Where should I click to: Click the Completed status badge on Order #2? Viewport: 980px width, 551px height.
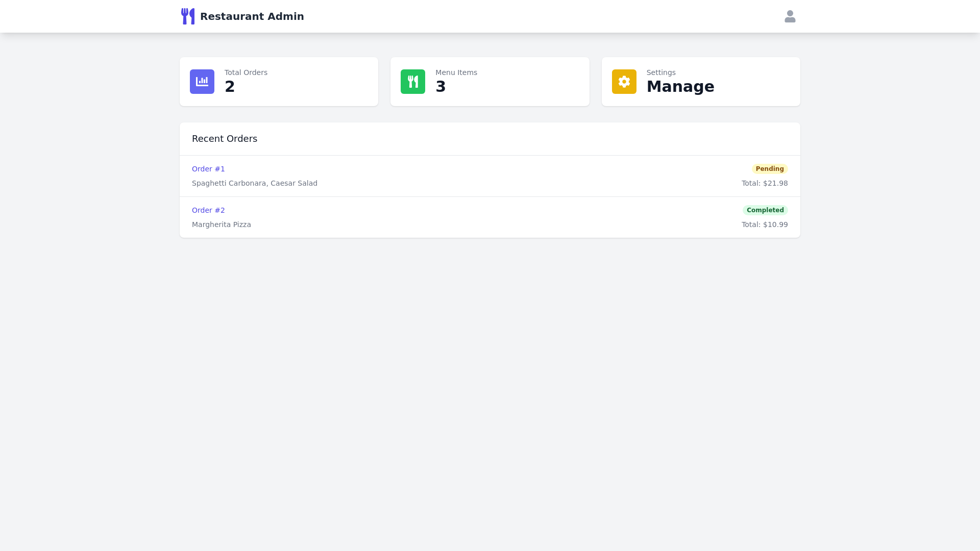coord(765,210)
